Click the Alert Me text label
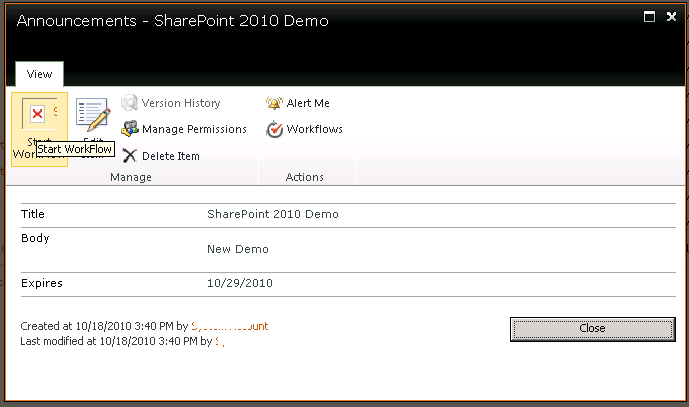689x407 pixels. 308,103
